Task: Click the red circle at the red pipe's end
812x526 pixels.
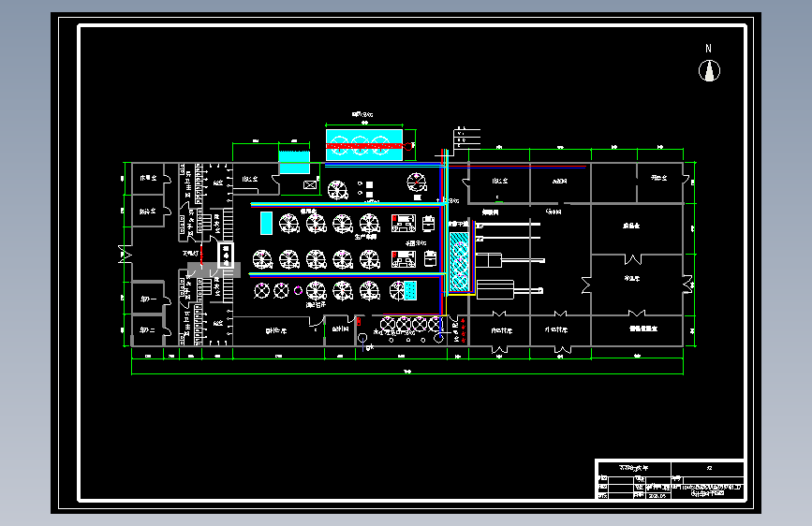Action: coord(408,147)
